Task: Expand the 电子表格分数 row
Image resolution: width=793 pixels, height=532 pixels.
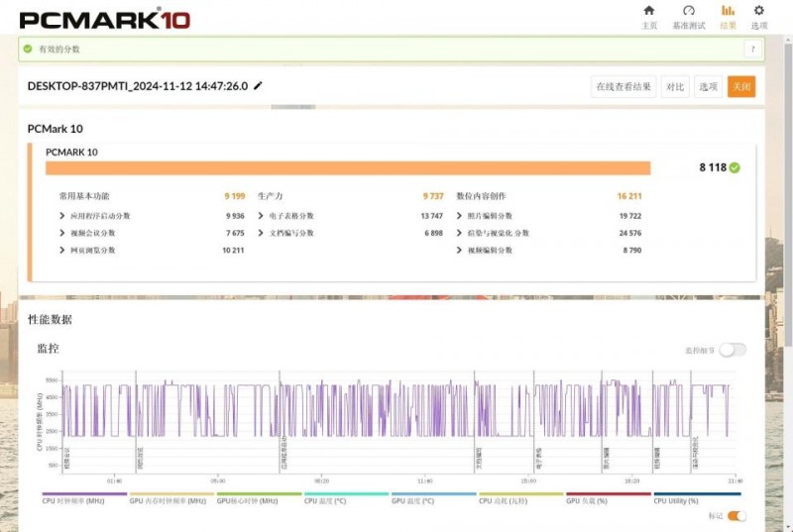Action: (262, 215)
